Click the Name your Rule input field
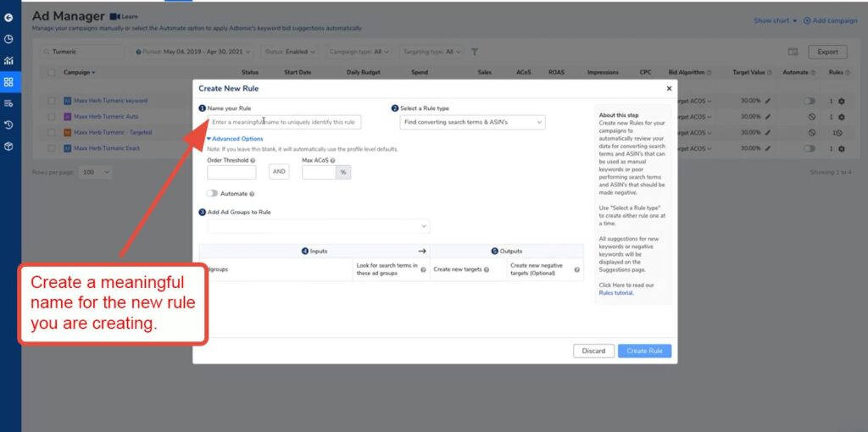The width and height of the screenshot is (868, 432). pyautogui.click(x=284, y=123)
